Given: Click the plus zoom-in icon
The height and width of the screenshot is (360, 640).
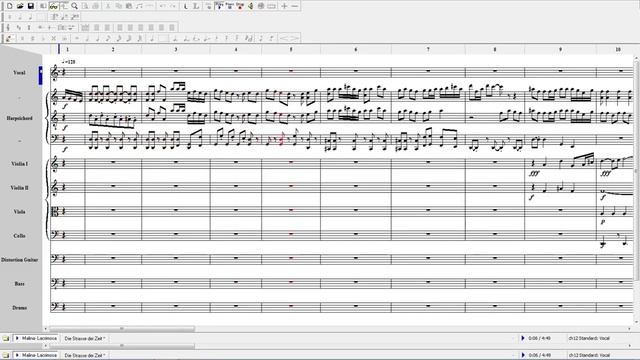Looking at the screenshot, I should [x=284, y=6].
